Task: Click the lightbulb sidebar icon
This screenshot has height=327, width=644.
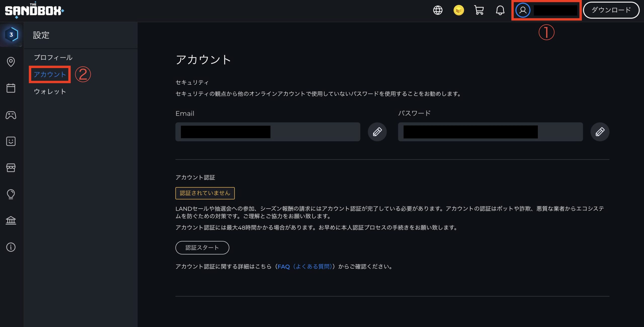Action: click(x=11, y=194)
